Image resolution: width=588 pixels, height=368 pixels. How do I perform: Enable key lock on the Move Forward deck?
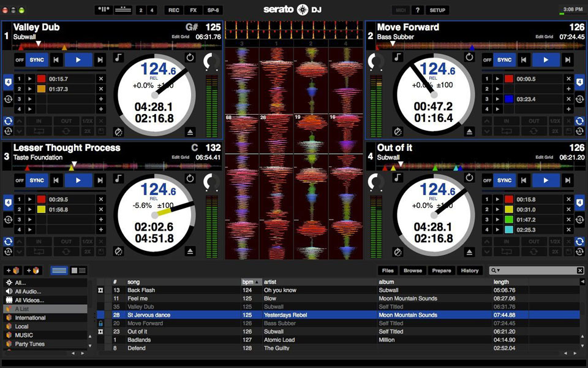click(398, 57)
